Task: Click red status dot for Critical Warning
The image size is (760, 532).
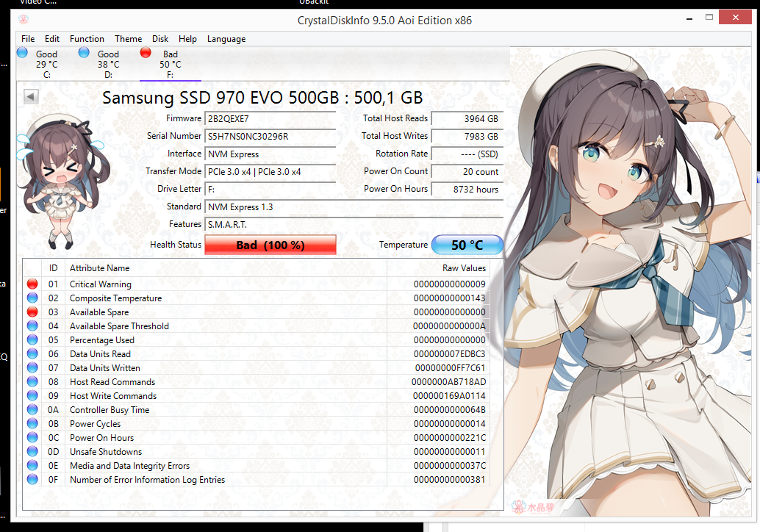Action: 32,284
